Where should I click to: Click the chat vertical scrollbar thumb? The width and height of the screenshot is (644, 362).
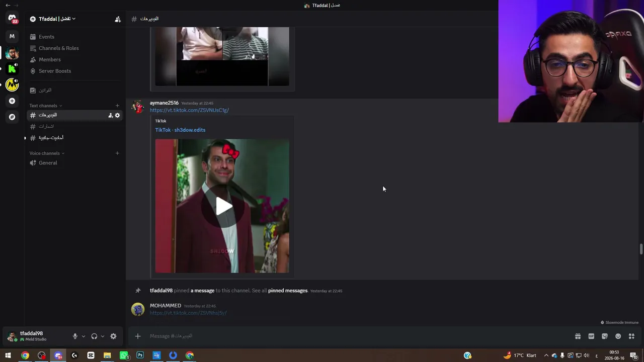[641, 249]
